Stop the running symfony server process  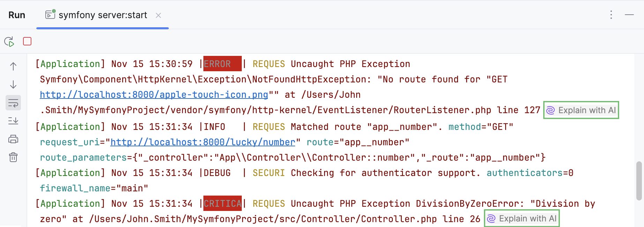(x=27, y=41)
